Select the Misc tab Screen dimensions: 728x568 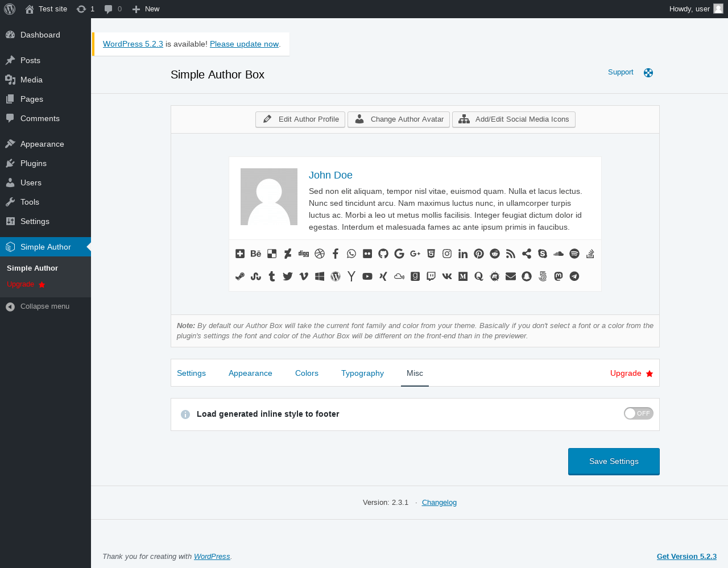tap(415, 373)
